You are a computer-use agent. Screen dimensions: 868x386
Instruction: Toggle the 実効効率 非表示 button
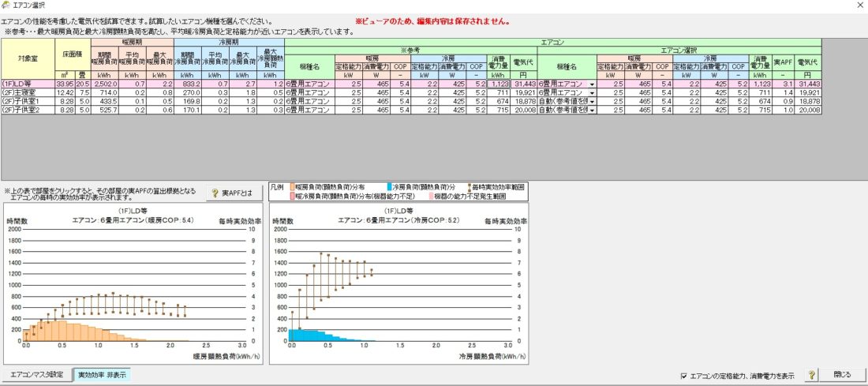pyautogui.click(x=102, y=375)
